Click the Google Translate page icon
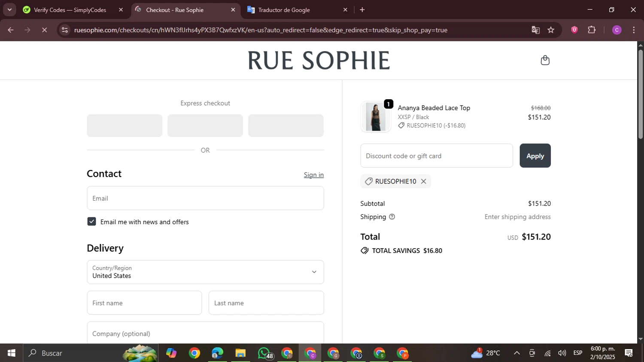This screenshot has height=362, width=644. pyautogui.click(x=535, y=30)
